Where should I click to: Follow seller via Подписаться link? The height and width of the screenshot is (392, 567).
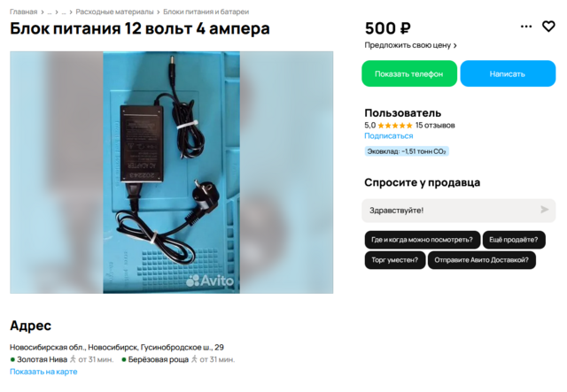pyautogui.click(x=389, y=136)
